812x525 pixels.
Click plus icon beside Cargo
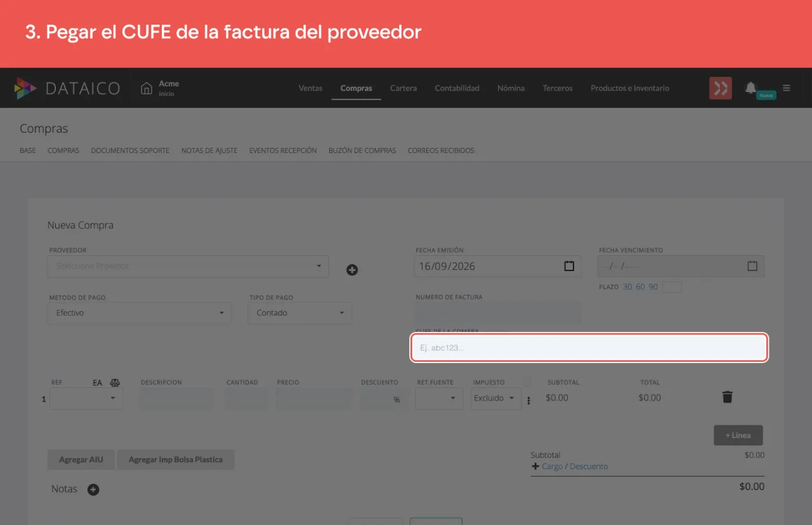[535, 466]
